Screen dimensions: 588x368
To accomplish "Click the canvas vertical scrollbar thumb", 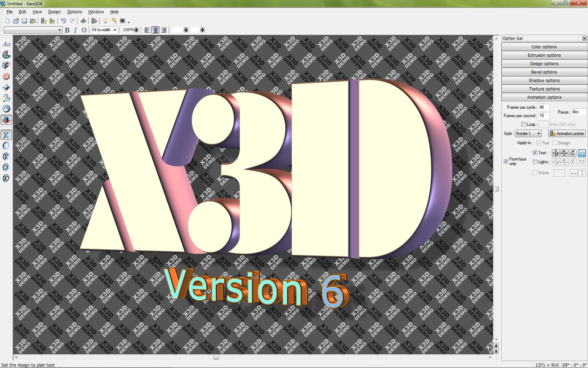I will (496, 189).
